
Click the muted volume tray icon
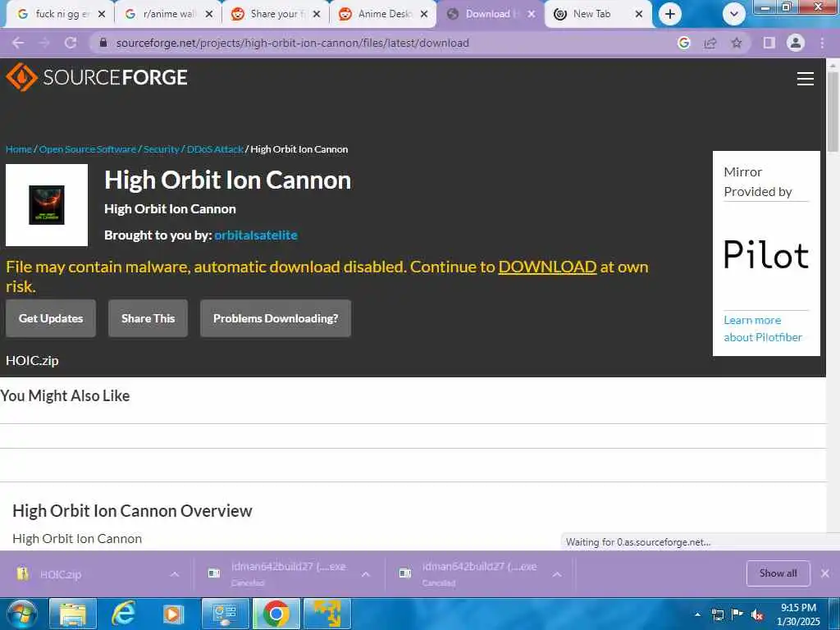757,615
